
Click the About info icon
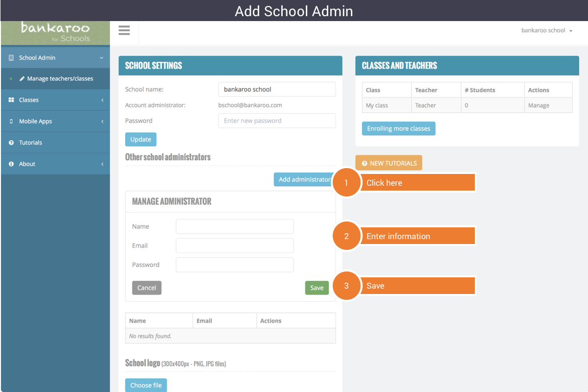click(x=11, y=164)
